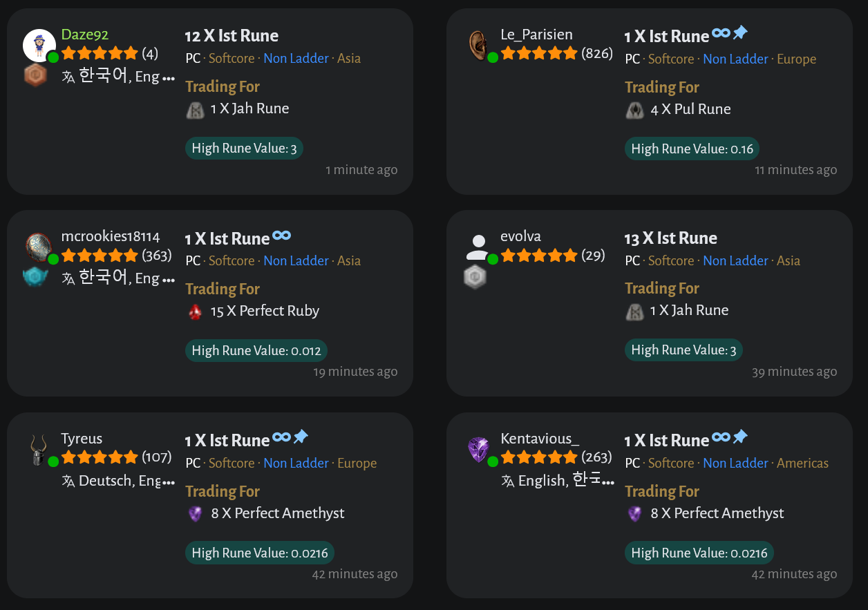
Task: Expand Kentavious_'s language list ellipsis
Action: click(608, 482)
